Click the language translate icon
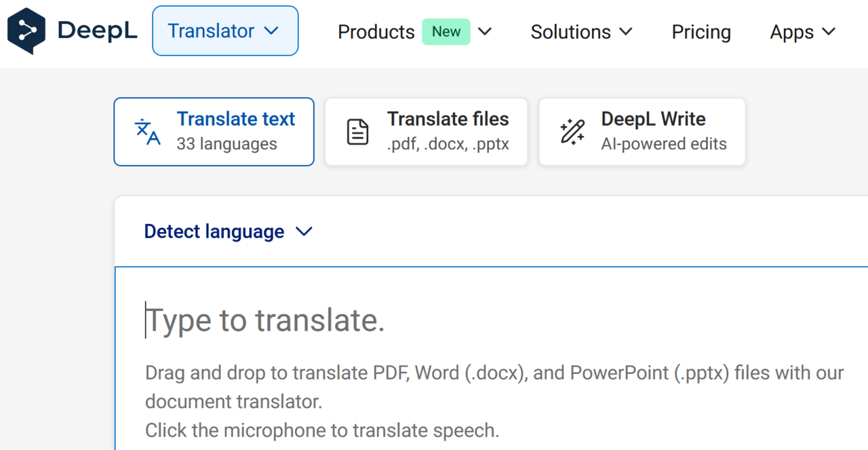Viewport: 868px width, 450px height. pyautogui.click(x=148, y=132)
